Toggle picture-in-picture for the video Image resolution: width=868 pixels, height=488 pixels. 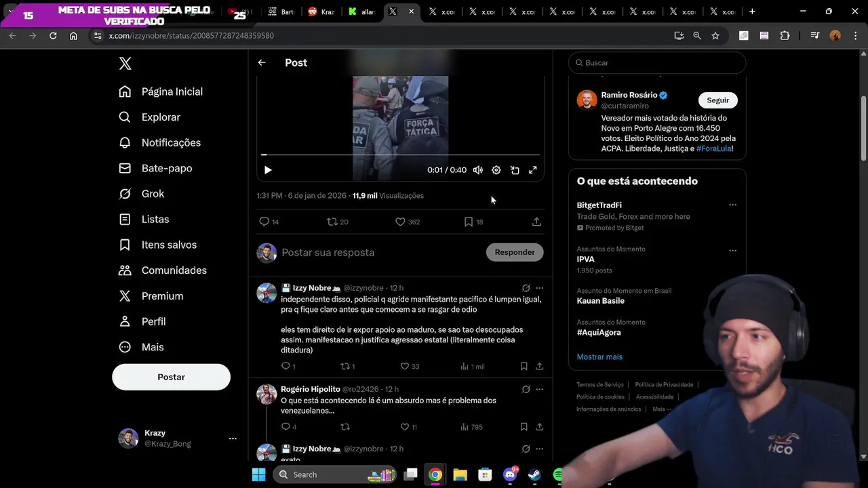[x=515, y=170]
